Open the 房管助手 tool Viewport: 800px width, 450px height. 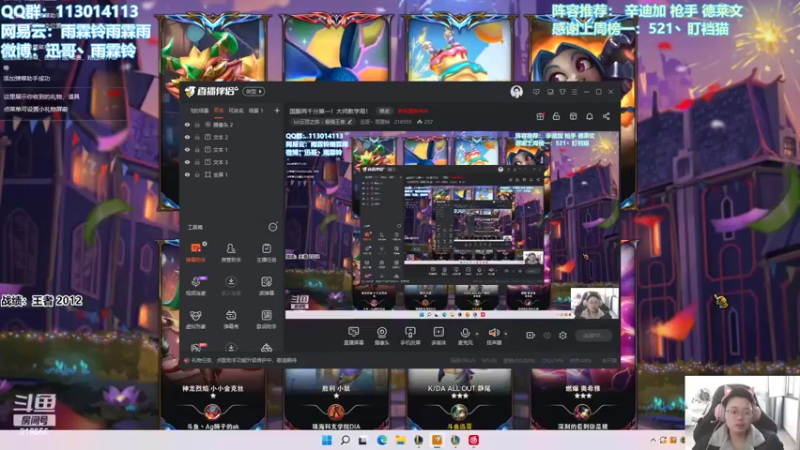[x=231, y=253]
